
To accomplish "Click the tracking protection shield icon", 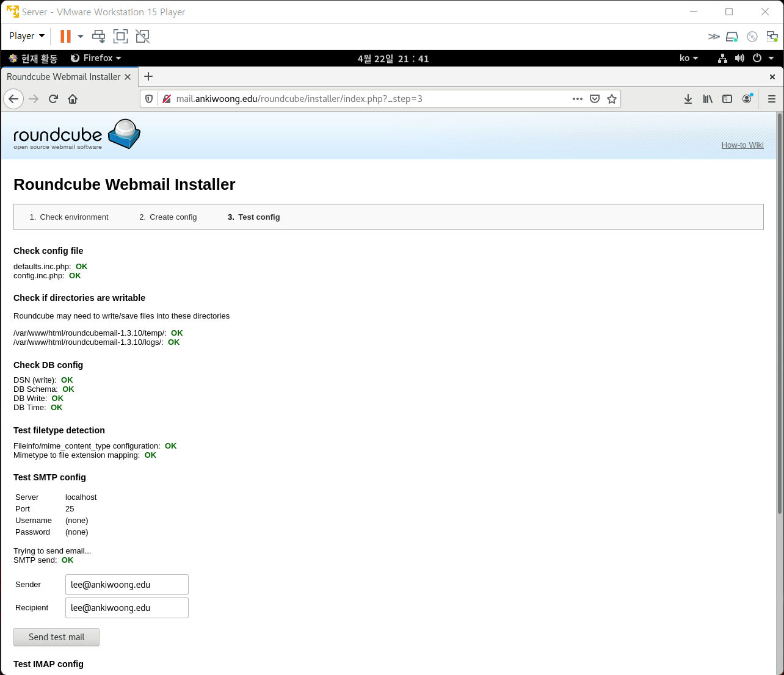I will click(149, 99).
